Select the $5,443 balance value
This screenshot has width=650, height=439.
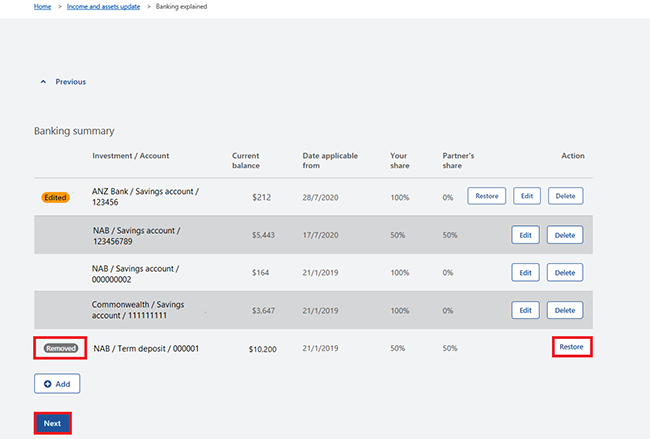click(263, 235)
